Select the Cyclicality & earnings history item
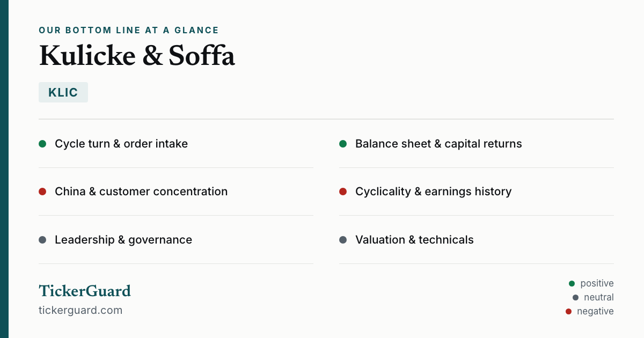The width and height of the screenshot is (644, 338). pos(477,192)
